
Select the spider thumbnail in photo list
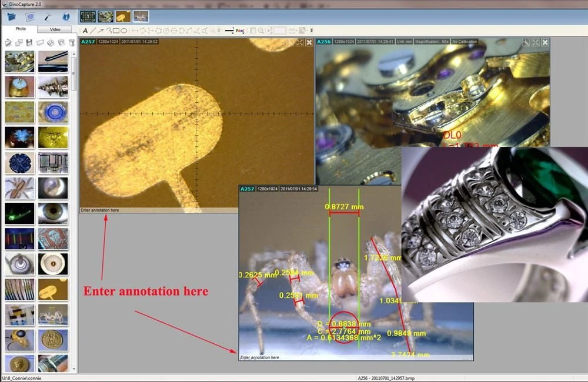click(x=19, y=187)
